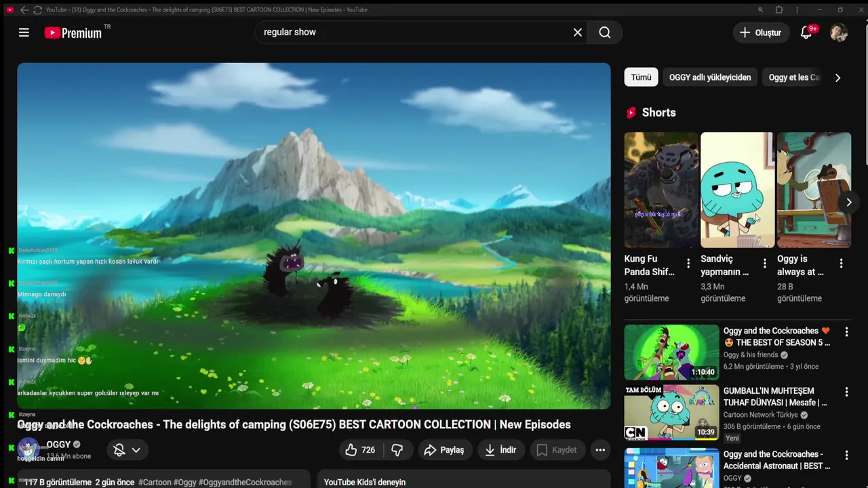Screen dimensions: 868x488
Task: Open the Sandviç yapmanın short thumbnail
Action: click(737, 190)
